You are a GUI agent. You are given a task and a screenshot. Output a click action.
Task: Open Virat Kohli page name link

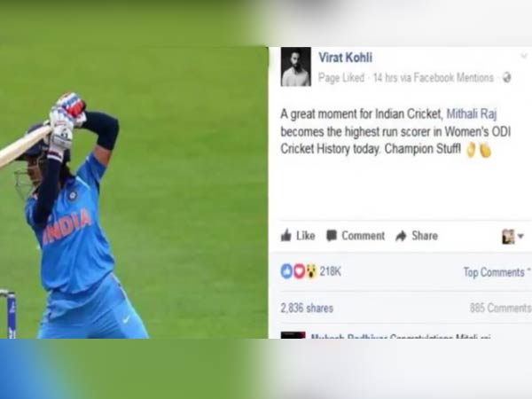[346, 58]
